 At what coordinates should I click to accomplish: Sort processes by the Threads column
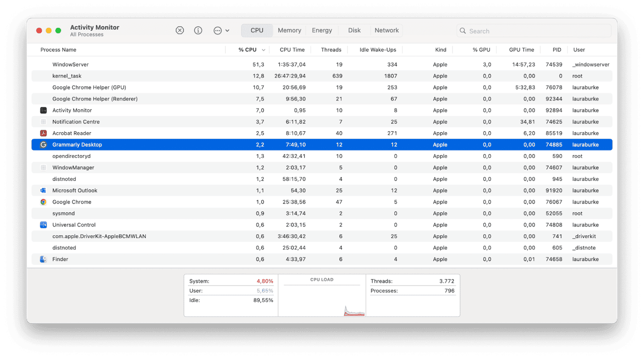click(x=331, y=50)
